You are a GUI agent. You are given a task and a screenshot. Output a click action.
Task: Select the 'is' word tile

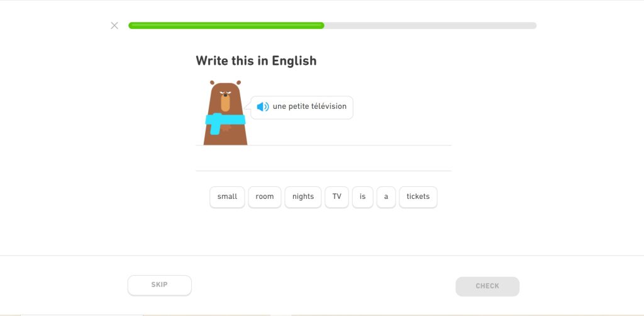point(363,196)
